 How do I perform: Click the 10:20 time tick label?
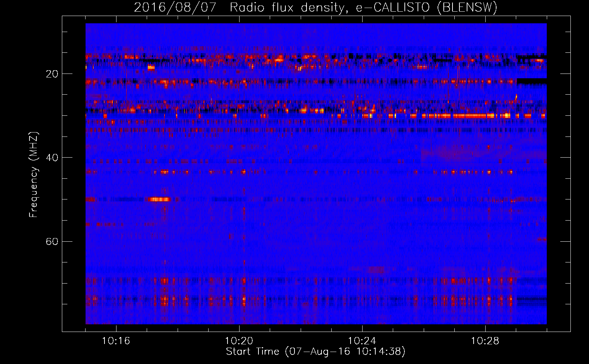[x=239, y=341]
